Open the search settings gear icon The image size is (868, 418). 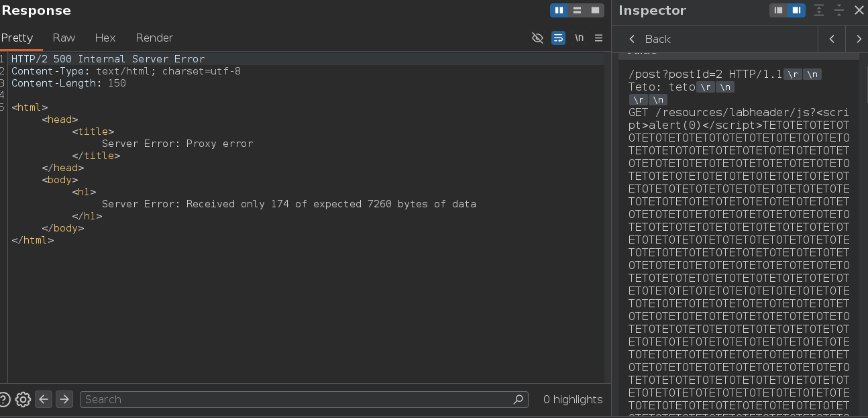(23, 399)
